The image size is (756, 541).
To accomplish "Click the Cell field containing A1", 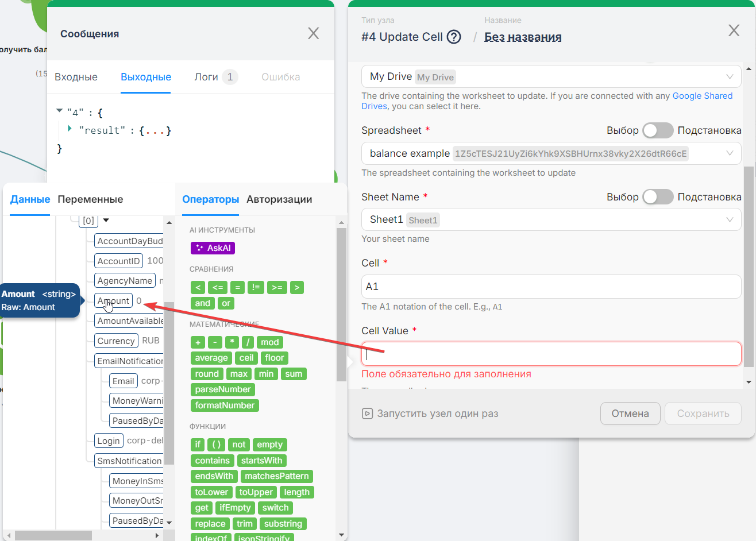I will (x=551, y=287).
